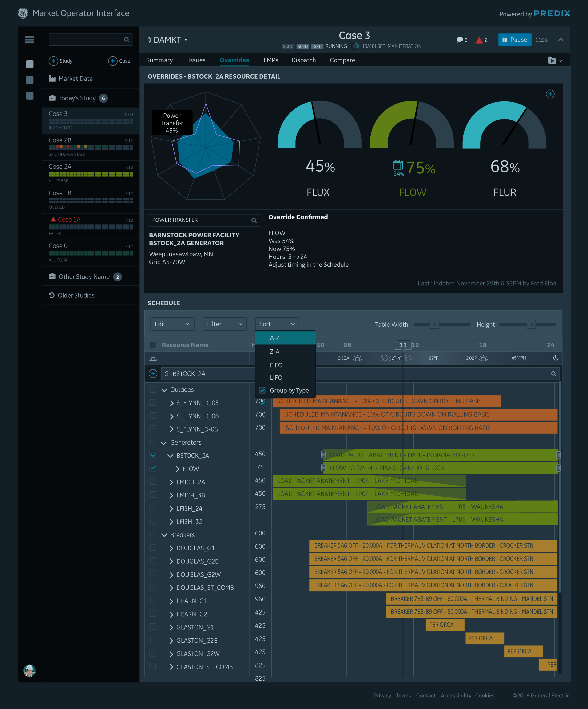Viewport: 588px width, 709px height.
Task: Click the Table Width slider handle
Action: (x=434, y=324)
